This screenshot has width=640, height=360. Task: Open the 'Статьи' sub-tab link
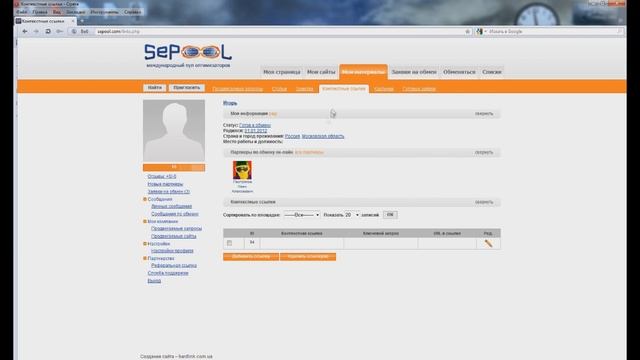pyautogui.click(x=280, y=89)
